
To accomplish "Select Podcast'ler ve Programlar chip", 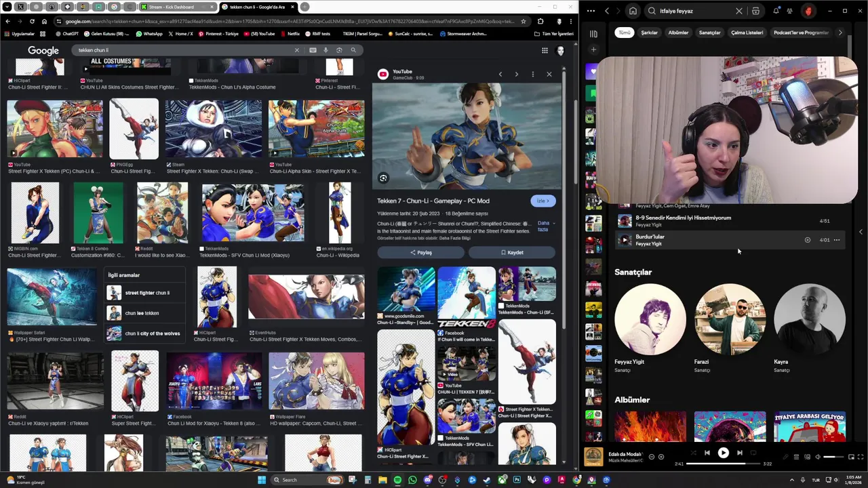I will tap(801, 33).
